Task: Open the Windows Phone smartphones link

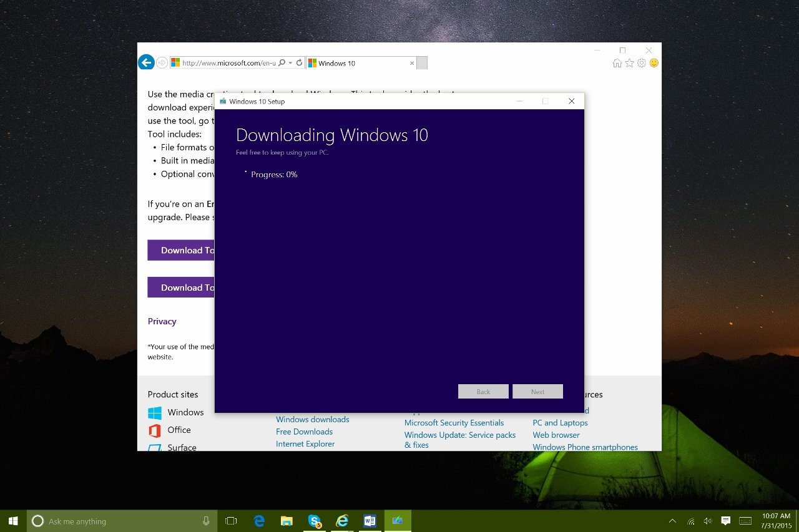Action: (x=585, y=447)
